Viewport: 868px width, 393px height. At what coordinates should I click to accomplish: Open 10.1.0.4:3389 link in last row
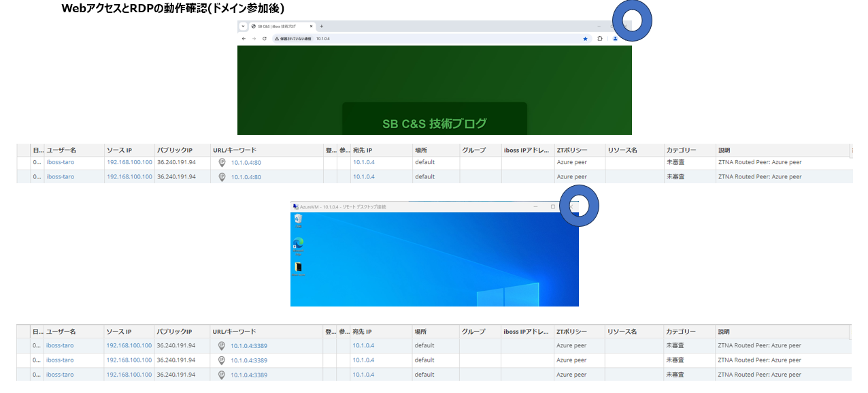(249, 375)
